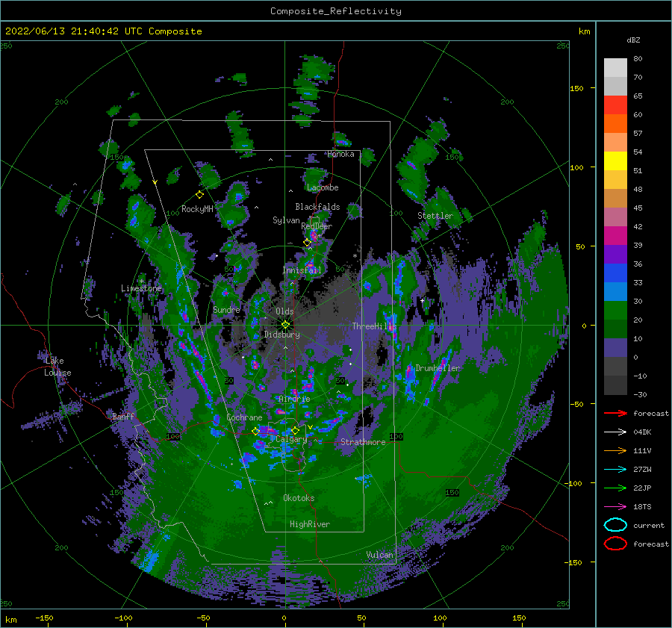Click the 111V legend label
This screenshot has width=672, height=628.
pos(642,450)
